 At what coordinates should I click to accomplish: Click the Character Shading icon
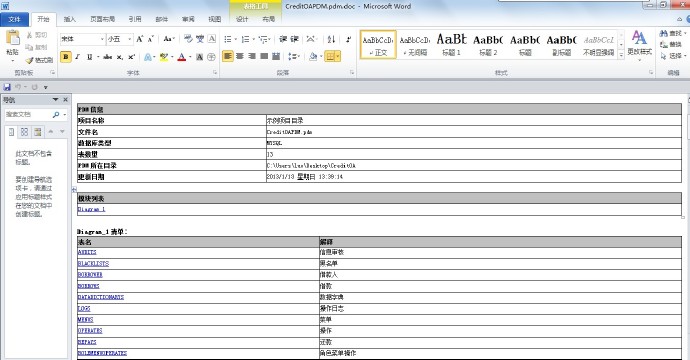pyautogui.click(x=199, y=57)
